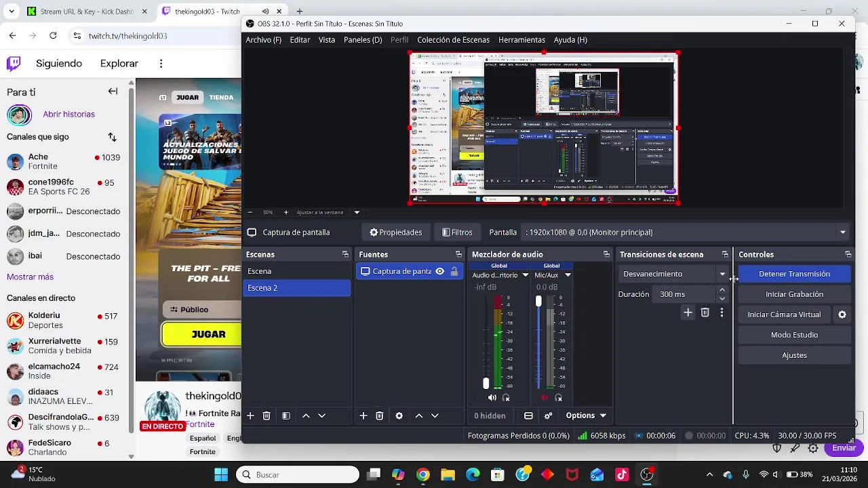Open source properties gear in the Fuentes toolbar
This screenshot has width=868, height=488.
[x=399, y=415]
